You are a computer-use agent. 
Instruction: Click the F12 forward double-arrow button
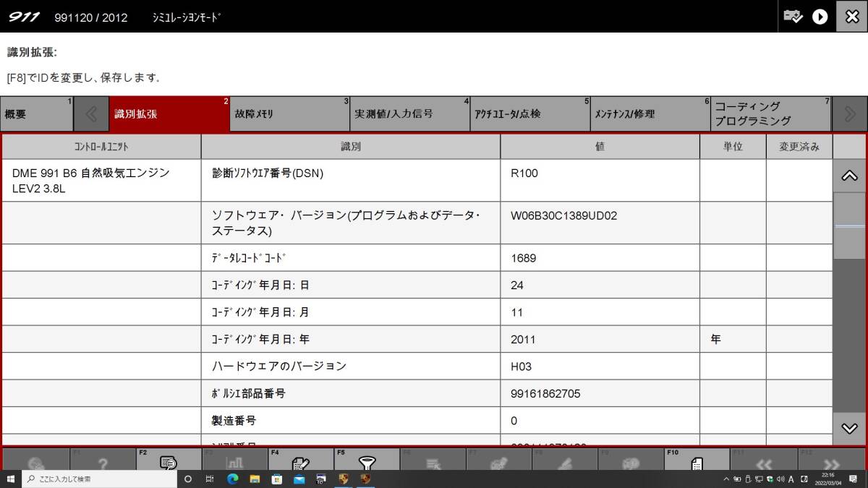point(831,461)
